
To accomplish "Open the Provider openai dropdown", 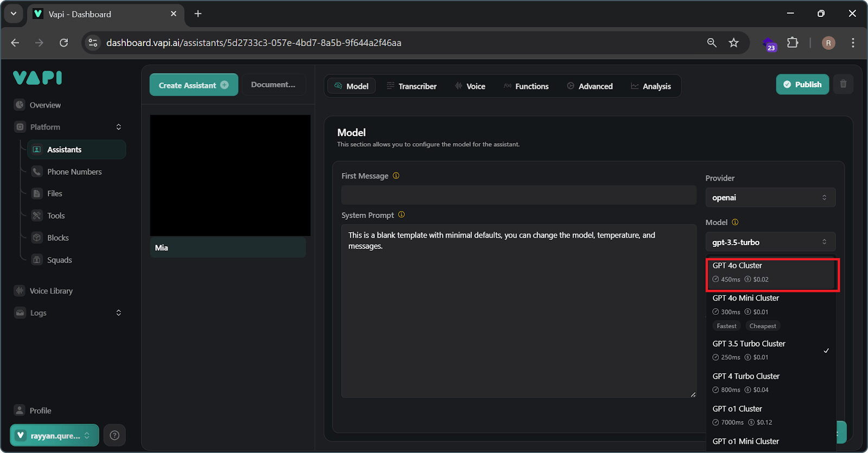I will pyautogui.click(x=770, y=197).
